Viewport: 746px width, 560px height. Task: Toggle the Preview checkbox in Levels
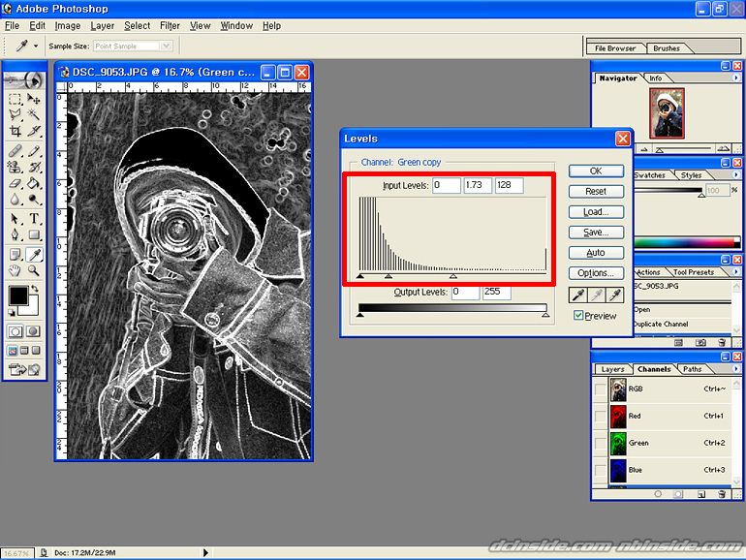[x=578, y=316]
